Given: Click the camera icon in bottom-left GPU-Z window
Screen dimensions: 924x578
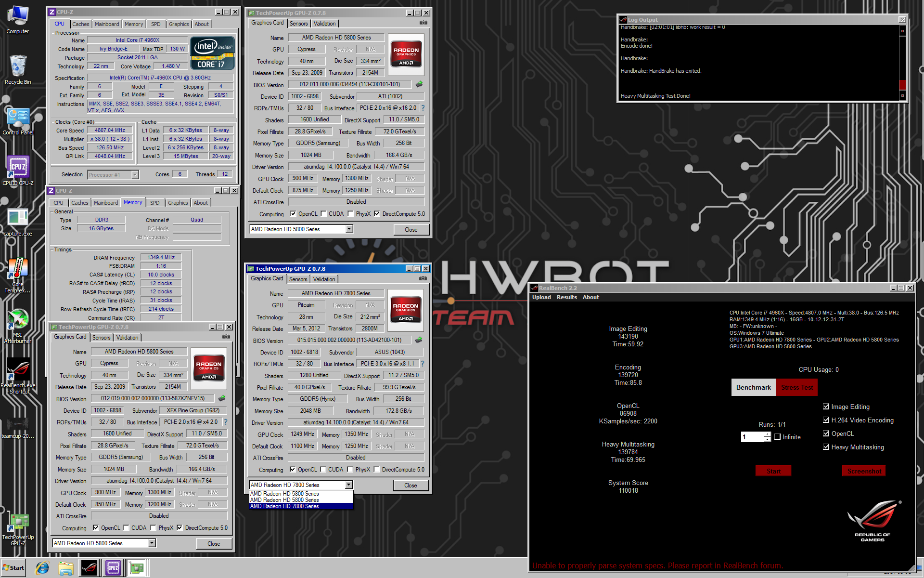Looking at the screenshot, I should [x=226, y=337].
